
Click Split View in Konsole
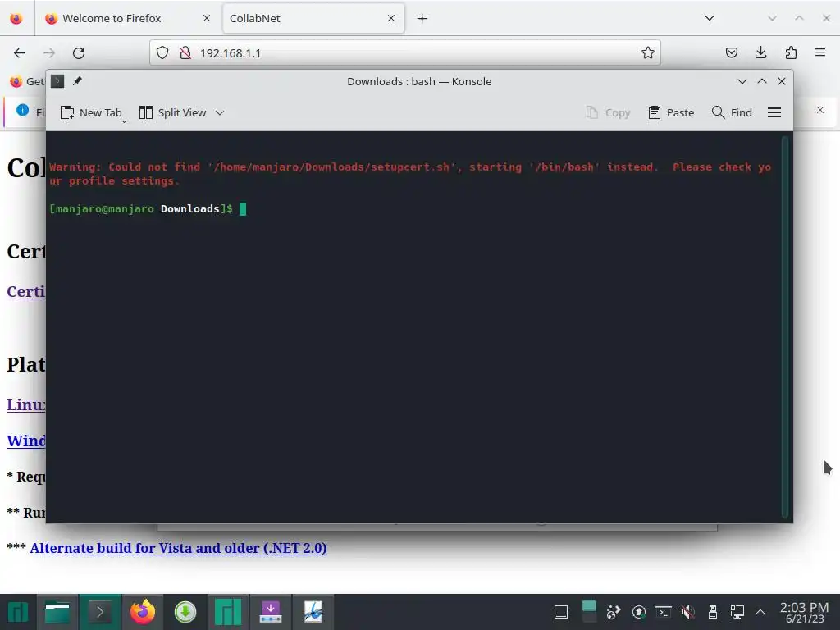172,112
